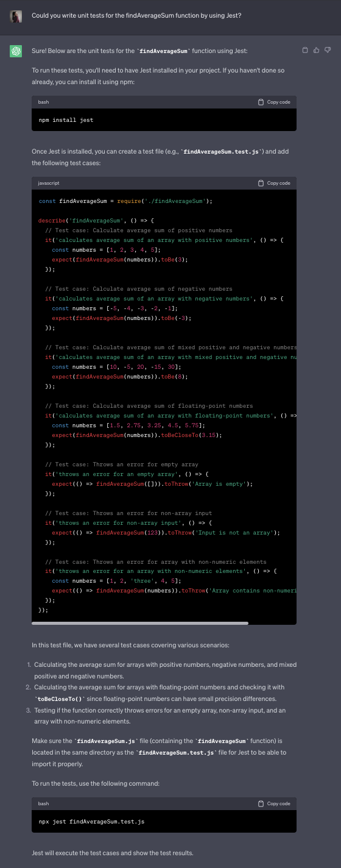The image size is (341, 868).
Task: Click the toThrow('Input is not an array') line
Action: pyautogui.click(x=166, y=533)
